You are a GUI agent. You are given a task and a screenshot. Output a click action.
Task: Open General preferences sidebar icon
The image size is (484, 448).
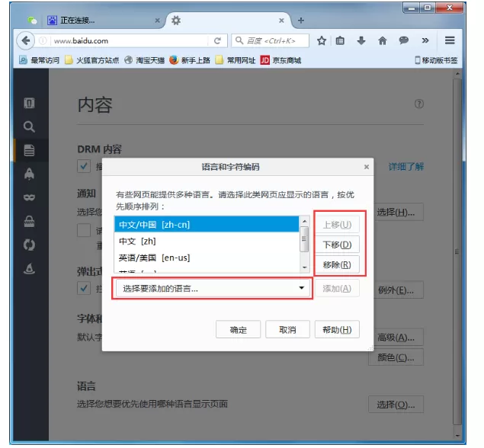click(x=29, y=103)
